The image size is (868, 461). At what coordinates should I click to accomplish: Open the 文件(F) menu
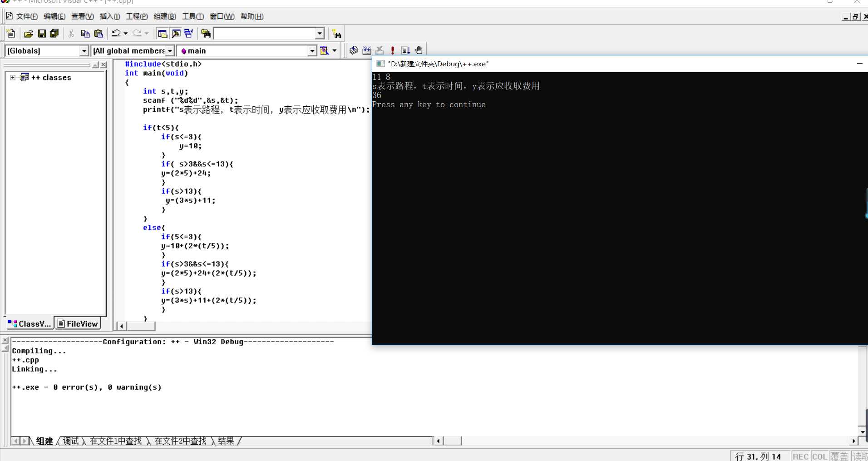point(27,16)
